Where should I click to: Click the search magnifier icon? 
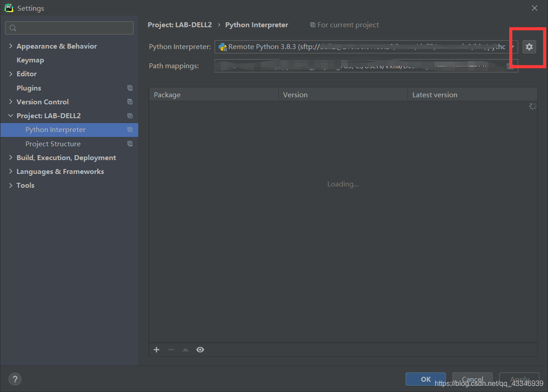point(13,28)
